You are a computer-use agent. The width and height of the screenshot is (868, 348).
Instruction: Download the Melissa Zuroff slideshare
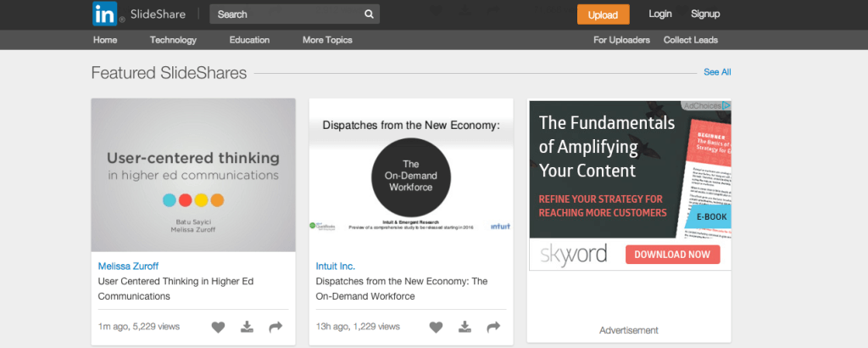[x=247, y=327]
